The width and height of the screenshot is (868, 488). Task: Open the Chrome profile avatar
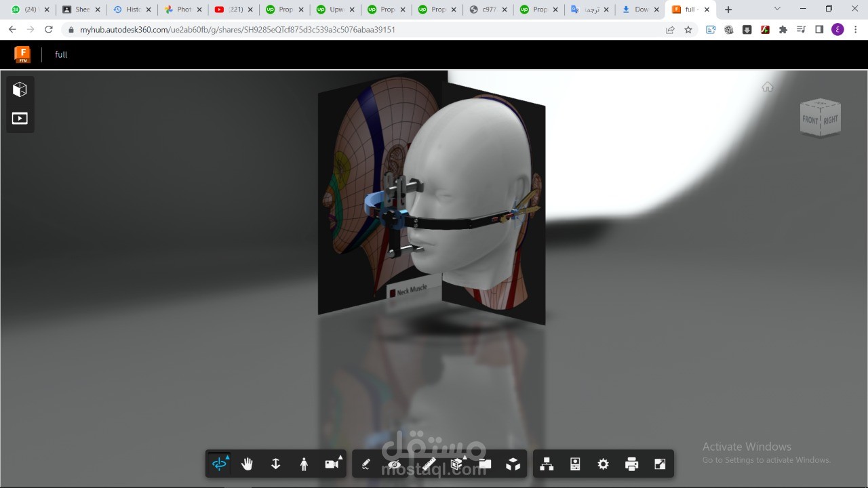click(837, 30)
